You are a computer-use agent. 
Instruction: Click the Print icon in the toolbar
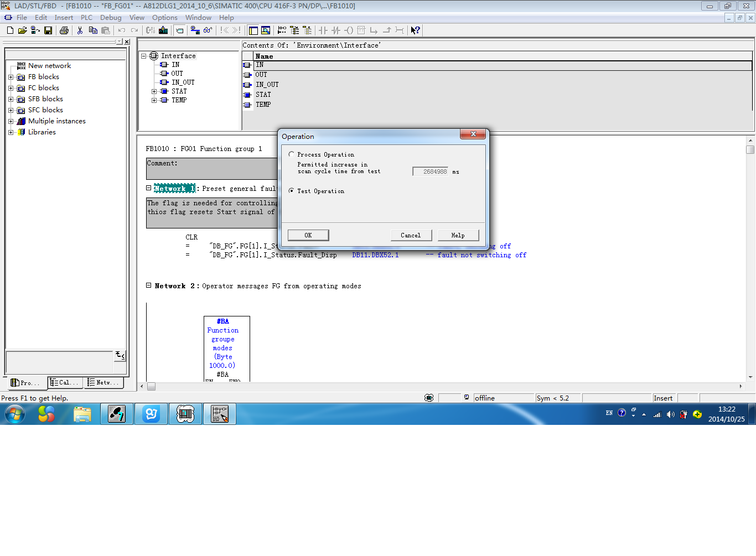[64, 30]
